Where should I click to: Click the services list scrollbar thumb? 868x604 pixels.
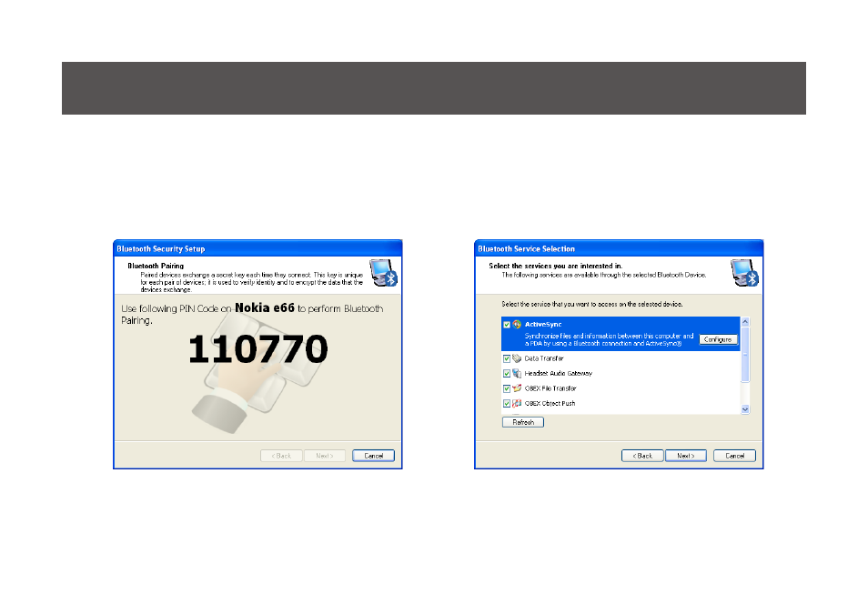point(745,355)
